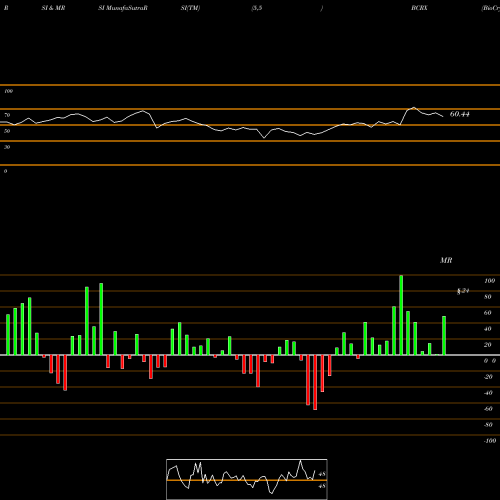Click the -60 label on MR right axis
The height and width of the screenshot is (500, 500).
488,409
